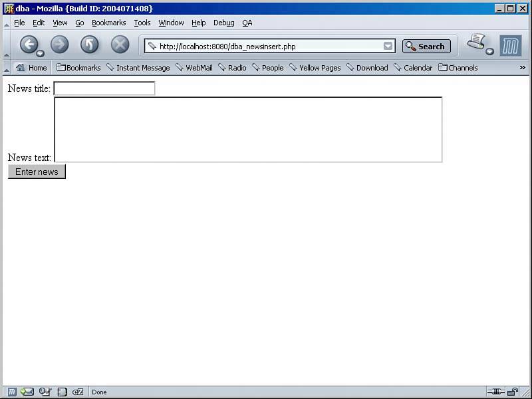Show more bookmarks via toolbar chevron
Viewport: 532px width, 399px height.
pos(522,67)
